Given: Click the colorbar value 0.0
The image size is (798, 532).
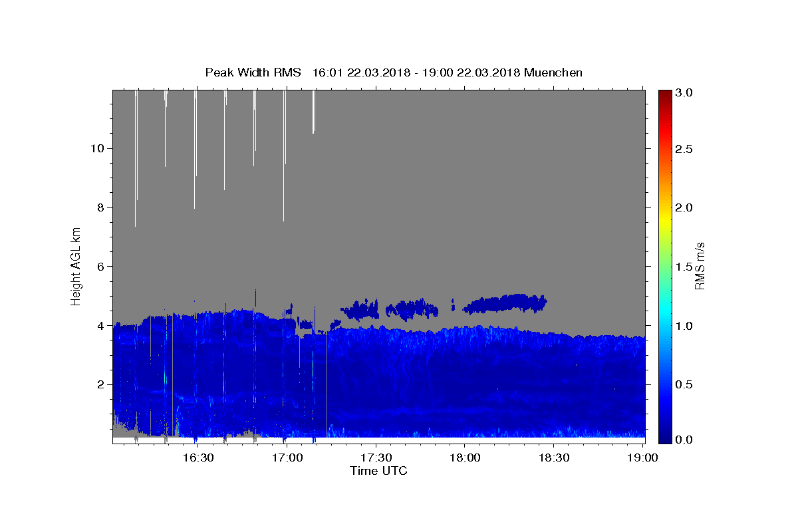Looking at the screenshot, I should [x=685, y=440].
